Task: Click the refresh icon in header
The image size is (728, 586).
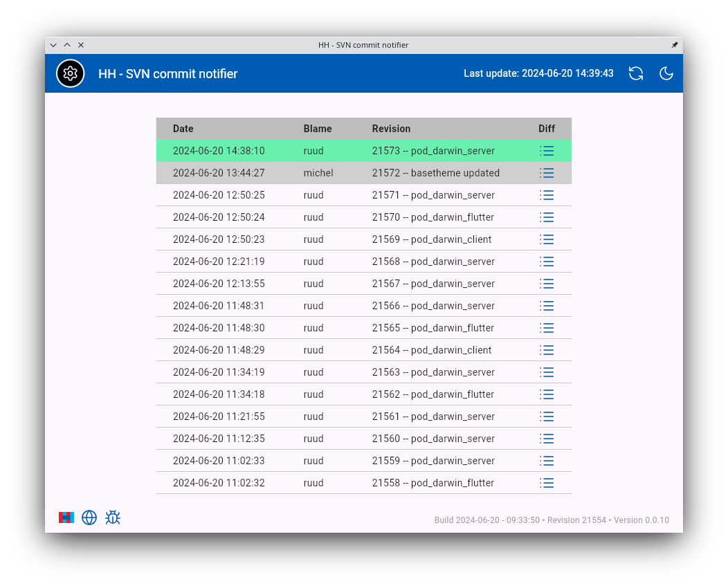Action: coord(635,73)
